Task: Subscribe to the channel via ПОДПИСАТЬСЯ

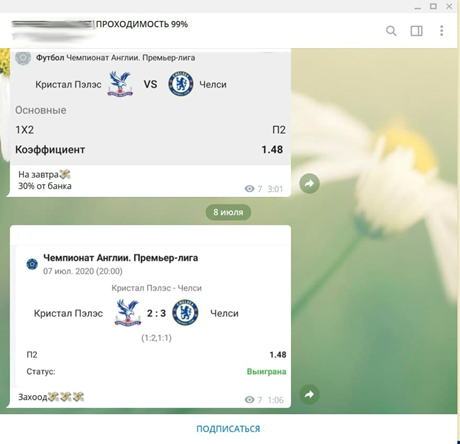Action: click(228, 429)
